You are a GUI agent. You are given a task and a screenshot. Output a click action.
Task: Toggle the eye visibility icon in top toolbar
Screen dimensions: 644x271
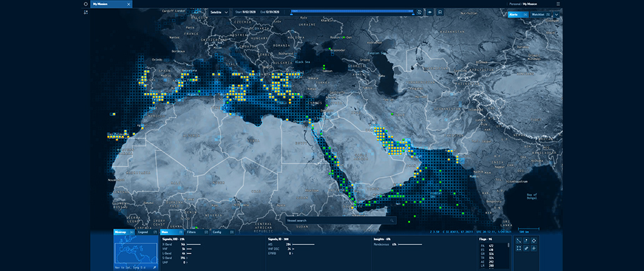[430, 12]
